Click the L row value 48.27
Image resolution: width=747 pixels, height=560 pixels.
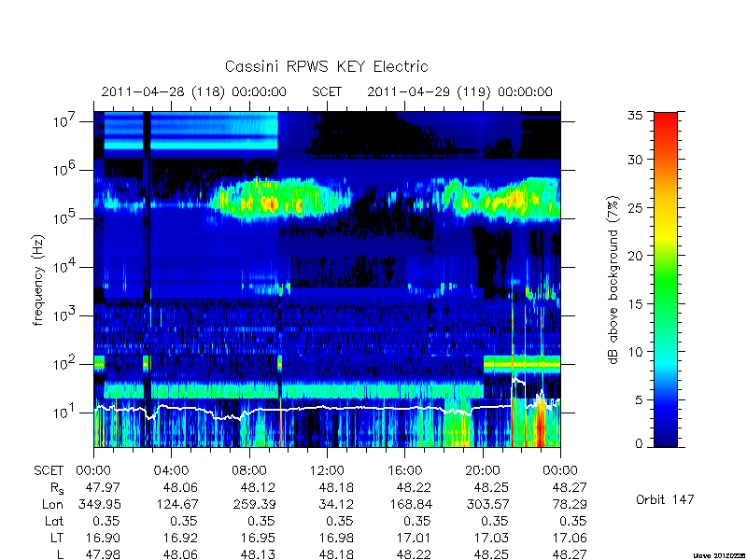click(x=570, y=554)
